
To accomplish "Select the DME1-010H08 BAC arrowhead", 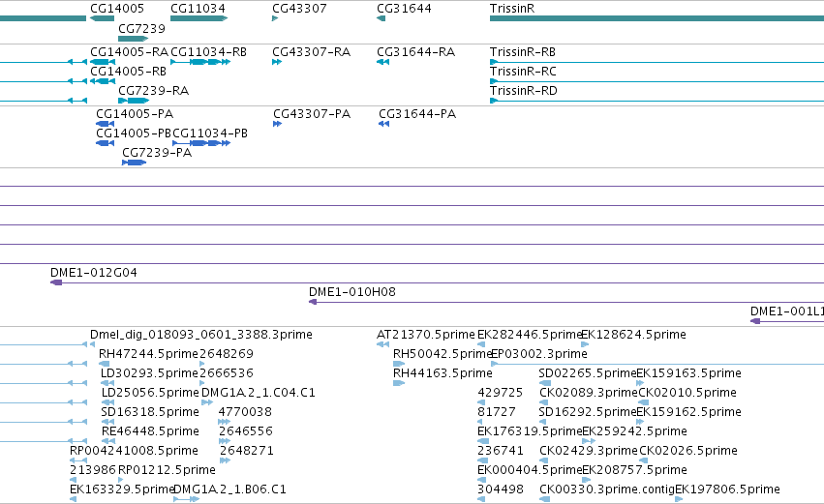I will pyautogui.click(x=313, y=302).
